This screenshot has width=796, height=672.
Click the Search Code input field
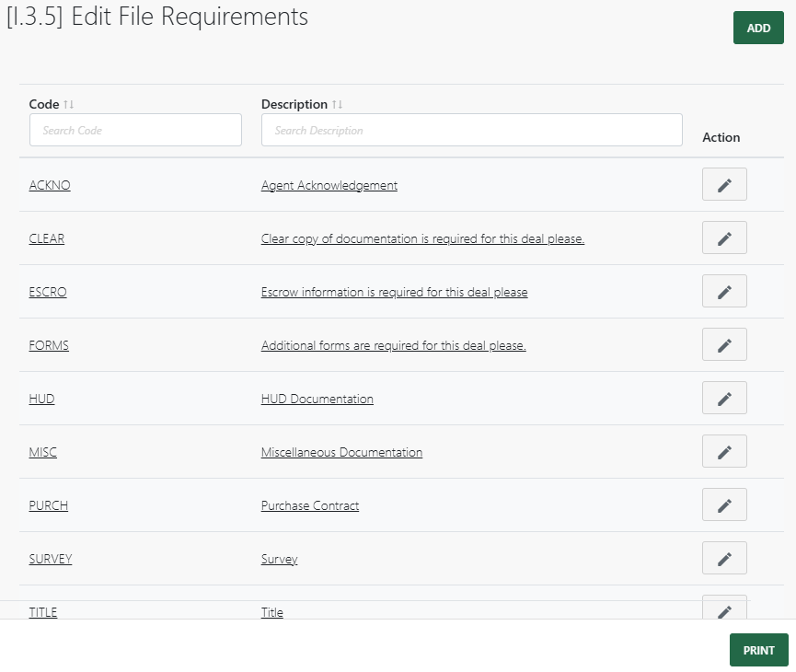(x=134, y=130)
